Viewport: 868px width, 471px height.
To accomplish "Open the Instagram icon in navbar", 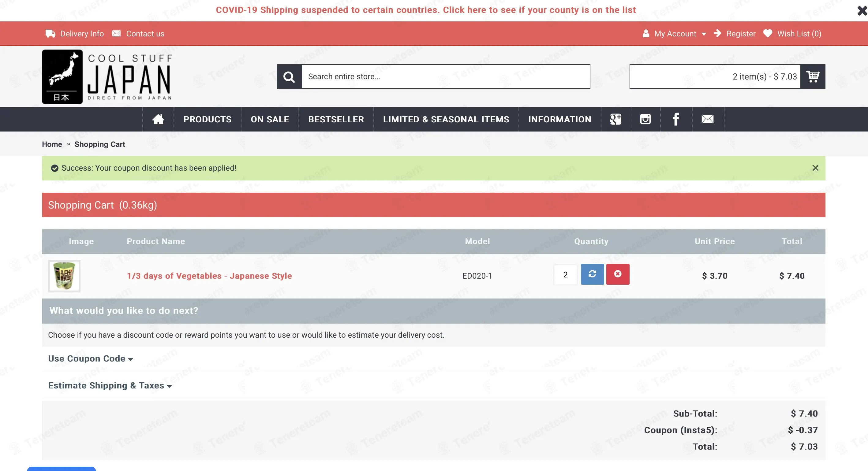I will pos(645,119).
